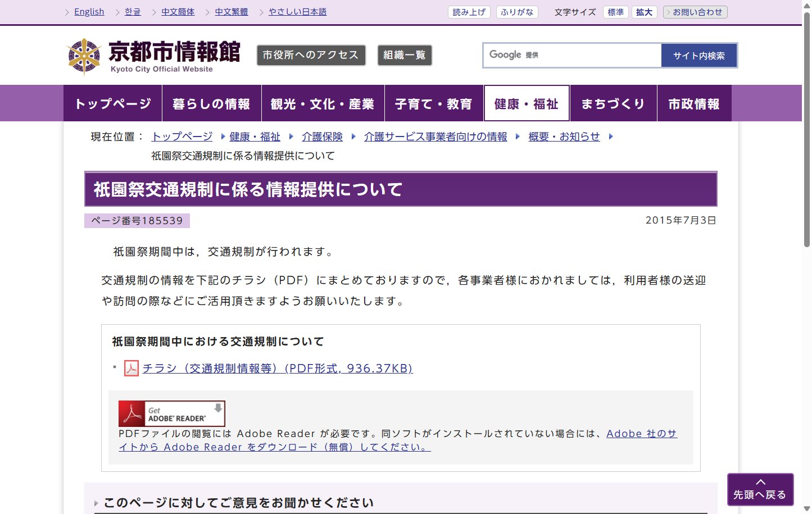This screenshot has height=514, width=812.
Task: Open the チラシ（交通規制情報等）PDF link
Action: pyautogui.click(x=278, y=369)
